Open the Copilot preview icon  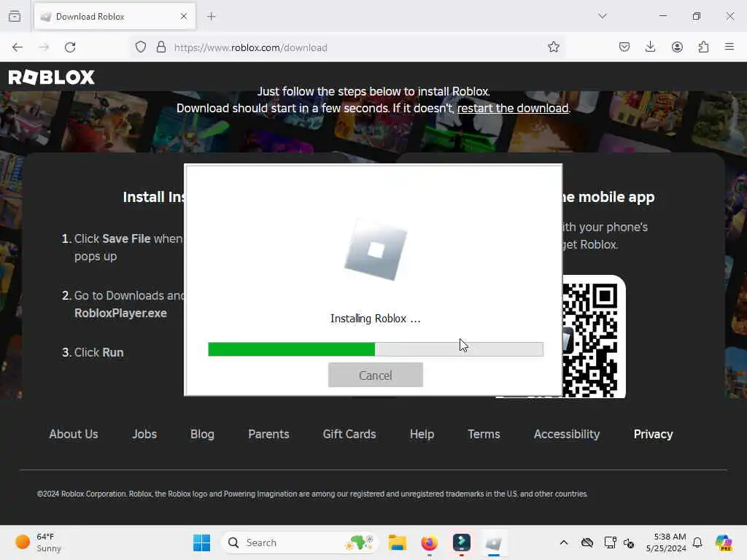point(724,542)
